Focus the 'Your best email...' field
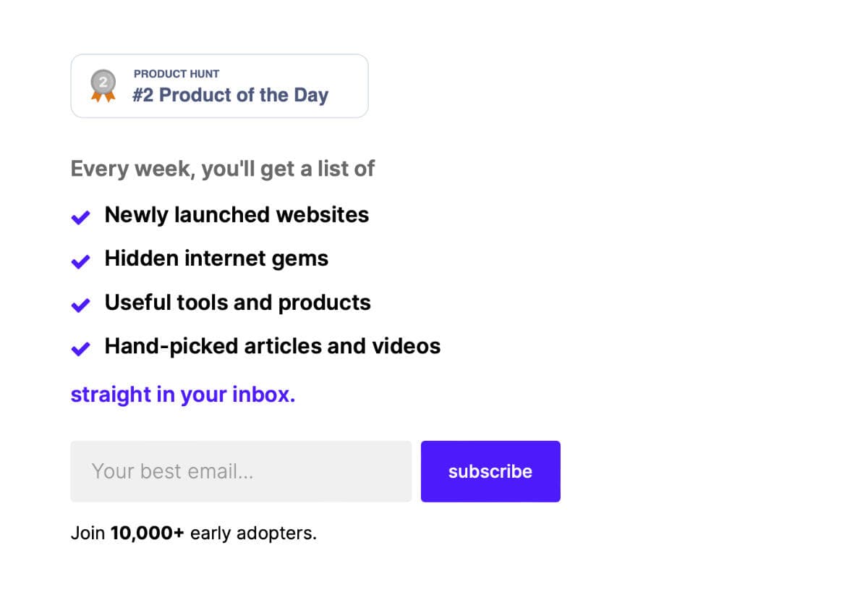 point(241,471)
